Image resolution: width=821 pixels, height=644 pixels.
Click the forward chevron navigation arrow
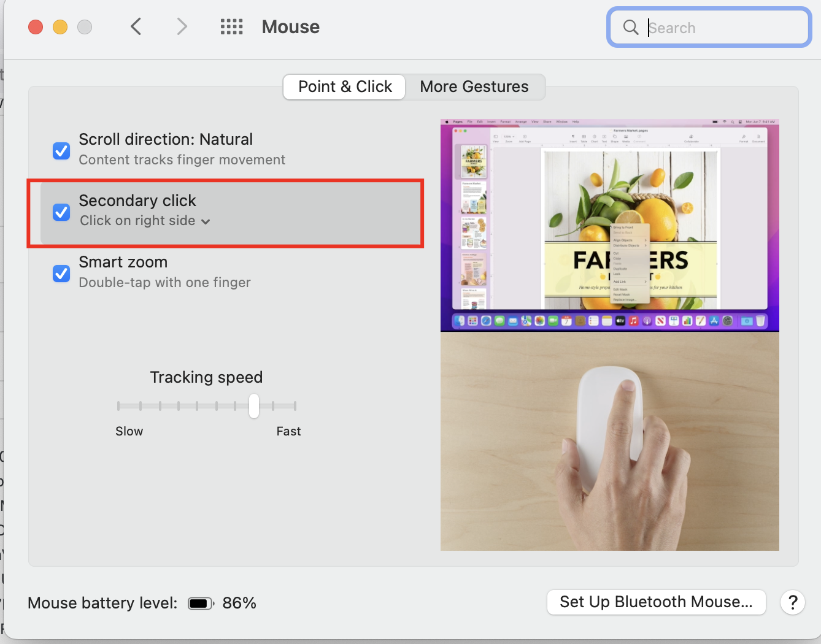182,26
